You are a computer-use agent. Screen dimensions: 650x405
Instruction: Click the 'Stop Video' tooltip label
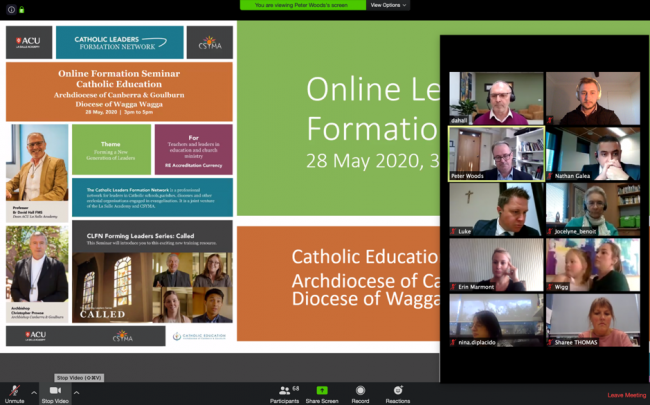79,378
